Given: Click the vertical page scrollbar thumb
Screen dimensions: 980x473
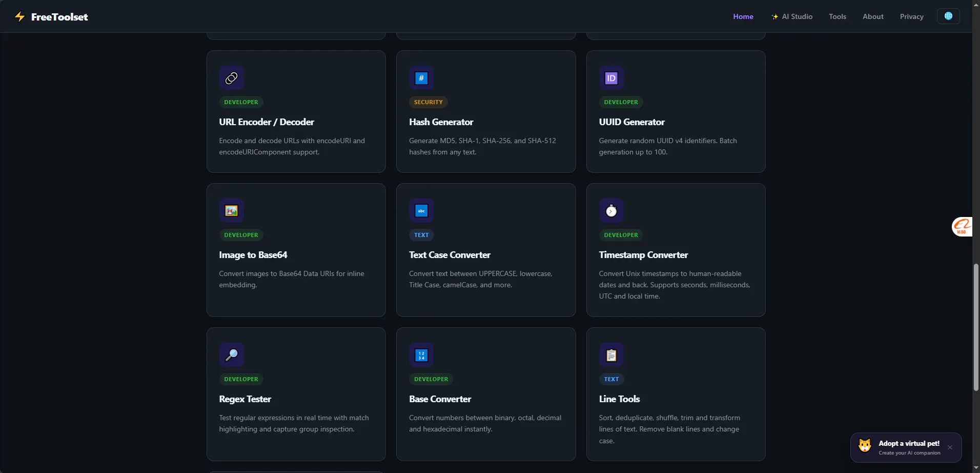Looking at the screenshot, I should pyautogui.click(x=976, y=327).
